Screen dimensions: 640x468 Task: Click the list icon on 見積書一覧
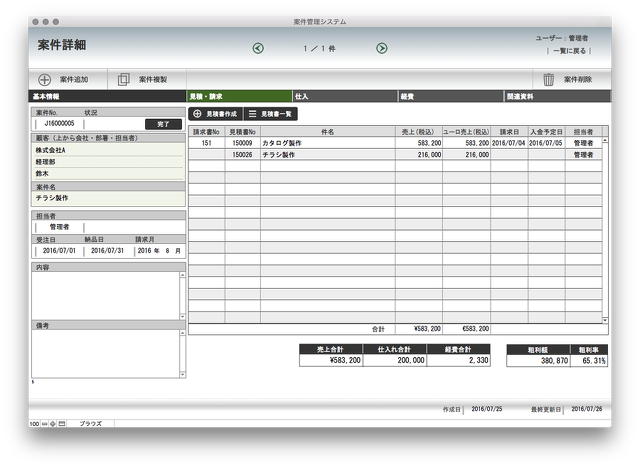(x=253, y=114)
